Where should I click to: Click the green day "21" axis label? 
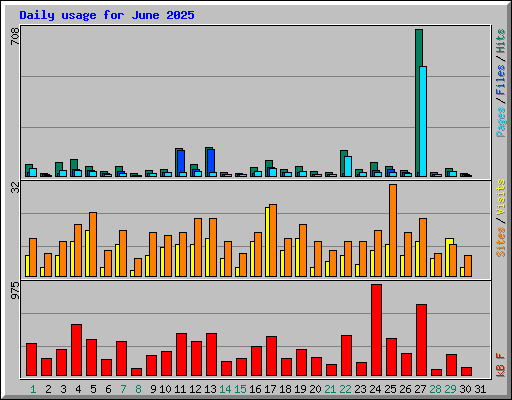click(330, 389)
